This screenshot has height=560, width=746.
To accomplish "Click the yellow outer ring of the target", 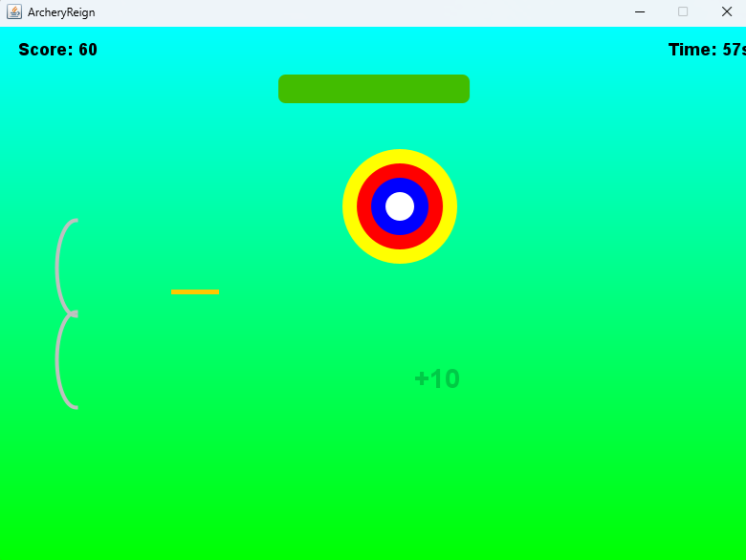I will [350, 206].
